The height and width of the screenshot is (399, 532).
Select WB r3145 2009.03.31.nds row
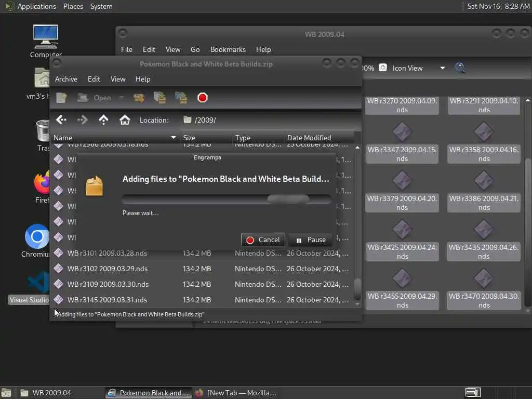[x=202, y=300]
